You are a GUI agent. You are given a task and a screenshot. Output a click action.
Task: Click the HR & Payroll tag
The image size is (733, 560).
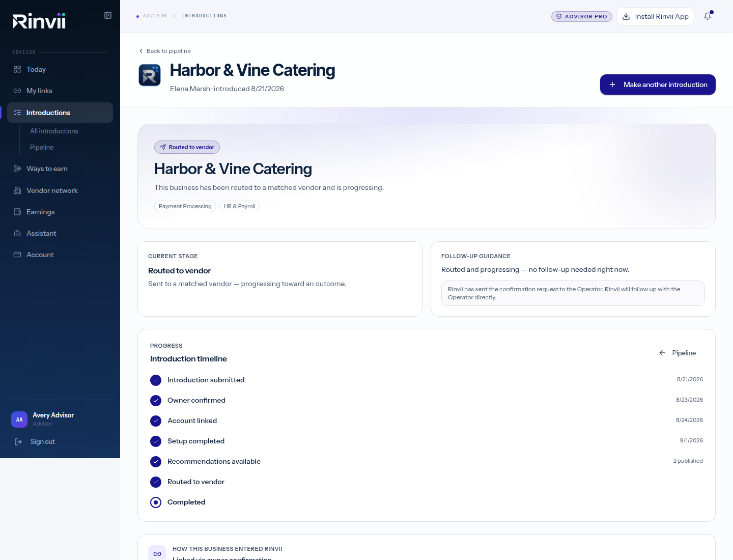pyautogui.click(x=240, y=206)
